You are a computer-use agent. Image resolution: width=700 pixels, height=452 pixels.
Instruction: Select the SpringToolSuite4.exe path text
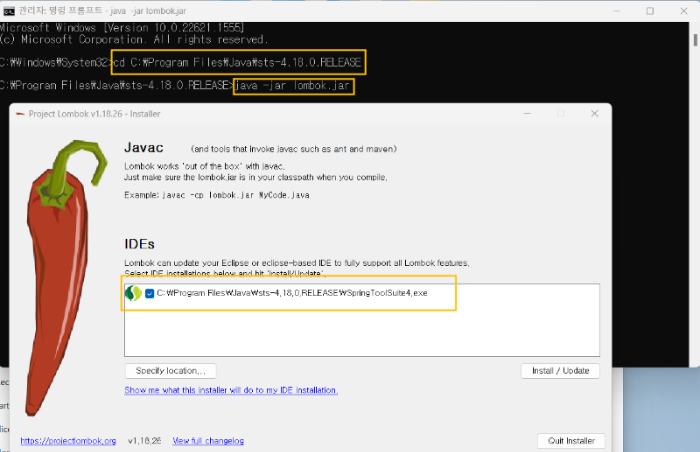tap(292, 293)
